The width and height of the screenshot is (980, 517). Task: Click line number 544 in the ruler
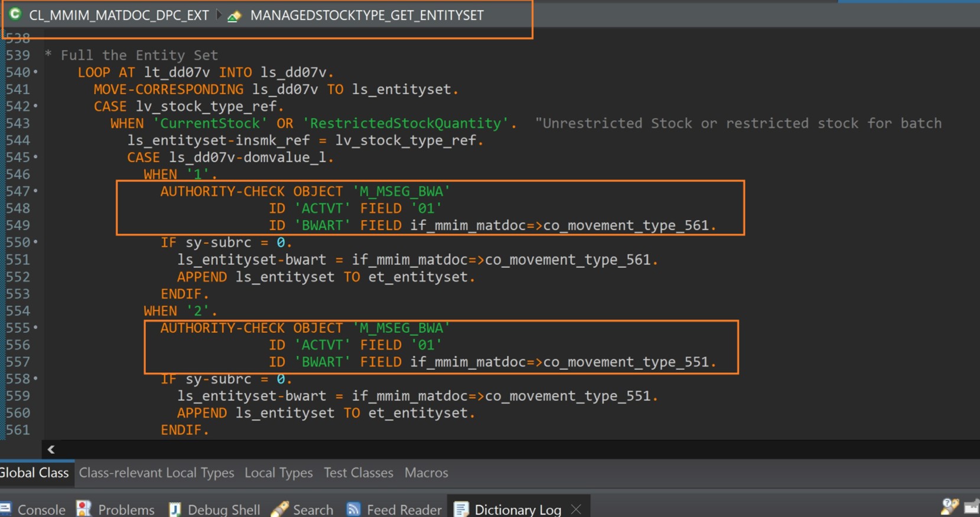[x=18, y=140]
